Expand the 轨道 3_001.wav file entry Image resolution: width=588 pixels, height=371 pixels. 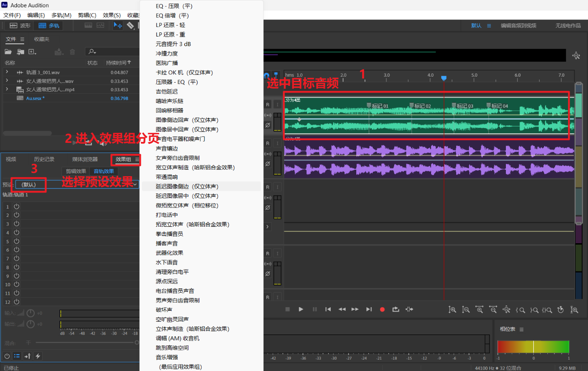tap(7, 72)
